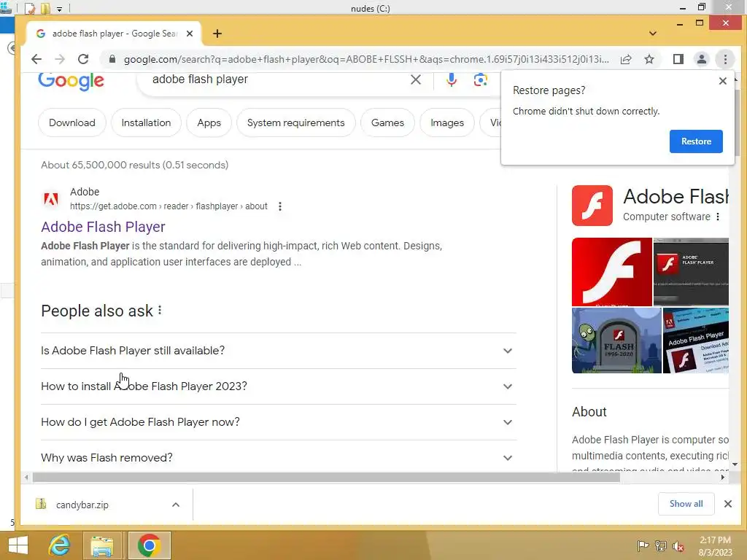Viewport: 747px width, 560px height.
Task: Click the horizontal scrollbar left arrow
Action: point(26,477)
